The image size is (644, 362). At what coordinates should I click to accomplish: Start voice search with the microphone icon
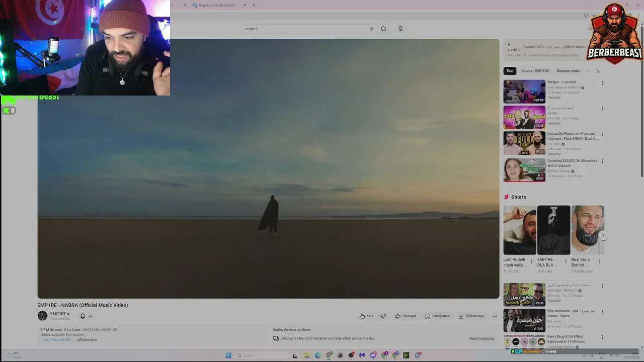400,29
